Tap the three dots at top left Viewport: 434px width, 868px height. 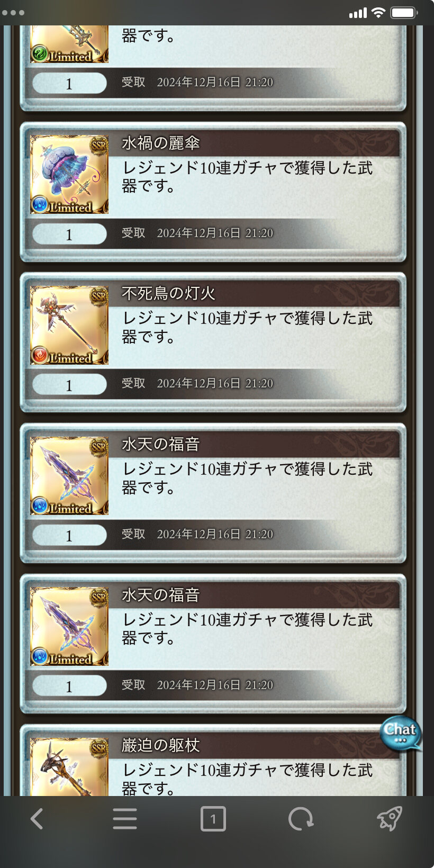[13, 13]
